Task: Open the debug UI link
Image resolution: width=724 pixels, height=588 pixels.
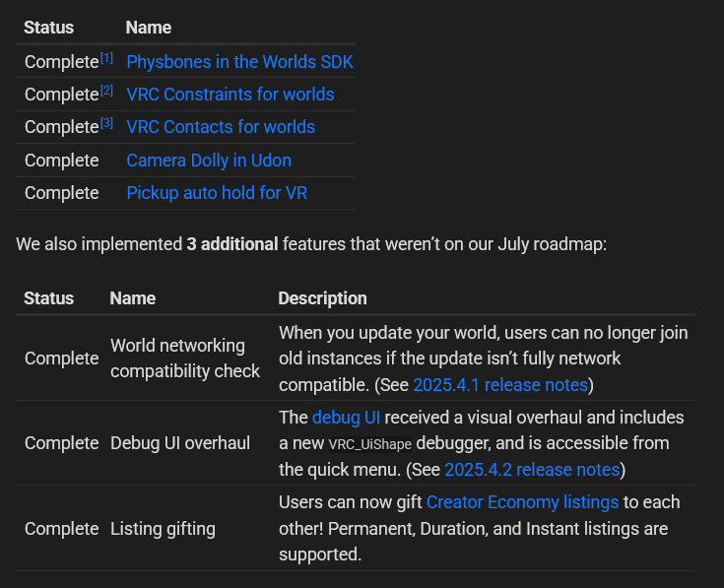Action: pyautogui.click(x=347, y=418)
